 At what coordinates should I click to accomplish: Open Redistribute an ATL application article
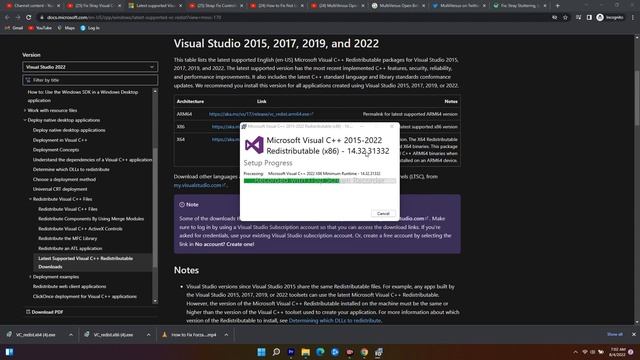(x=70, y=249)
